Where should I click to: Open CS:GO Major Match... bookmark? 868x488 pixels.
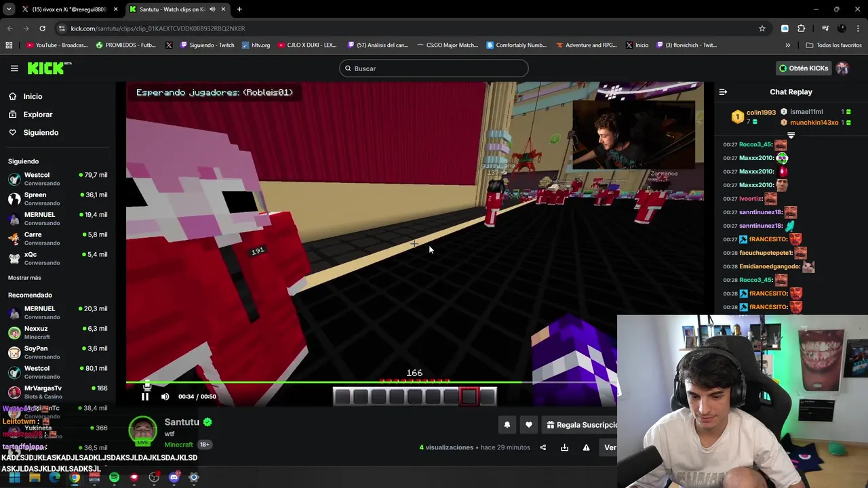447,45
